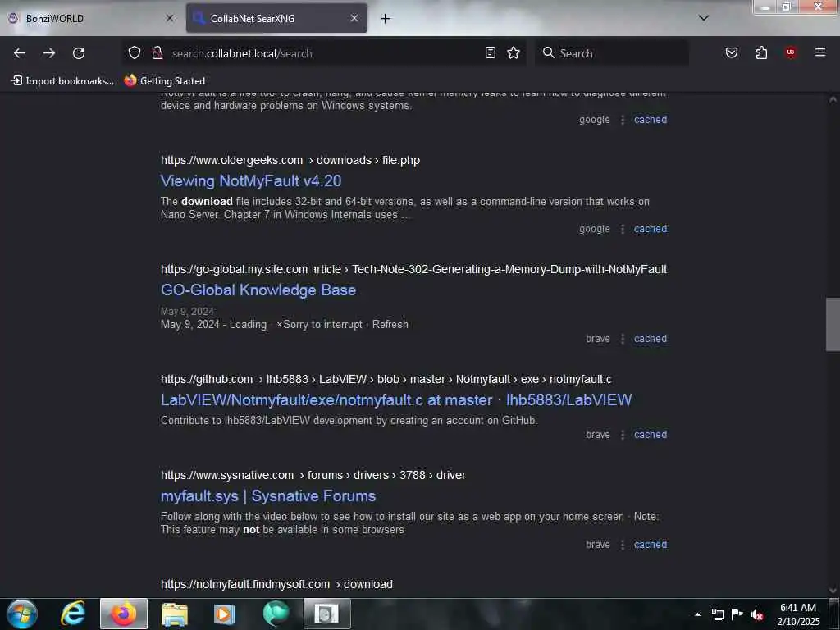This screenshot has height=630, width=840.
Task: Click the brave engine label for Sysnative result
Action: point(598,545)
